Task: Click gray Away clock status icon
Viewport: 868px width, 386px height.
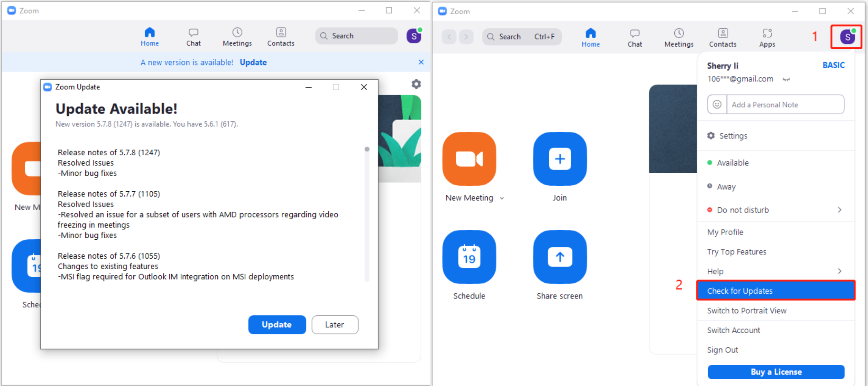Action: click(x=710, y=186)
